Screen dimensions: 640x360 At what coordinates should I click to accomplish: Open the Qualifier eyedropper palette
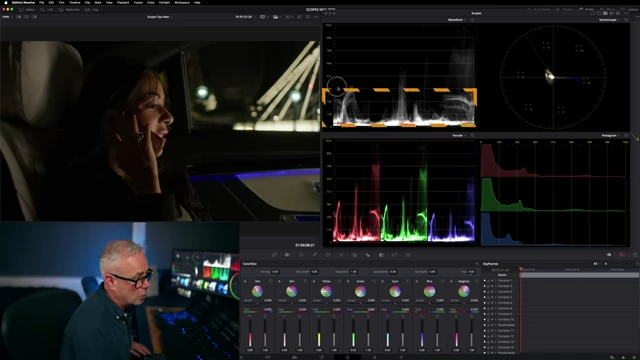(314, 255)
